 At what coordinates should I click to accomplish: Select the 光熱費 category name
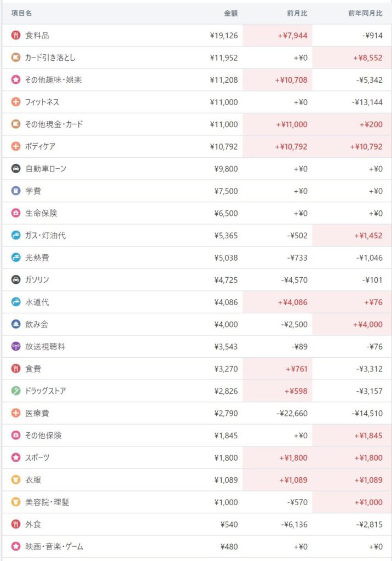tap(37, 257)
